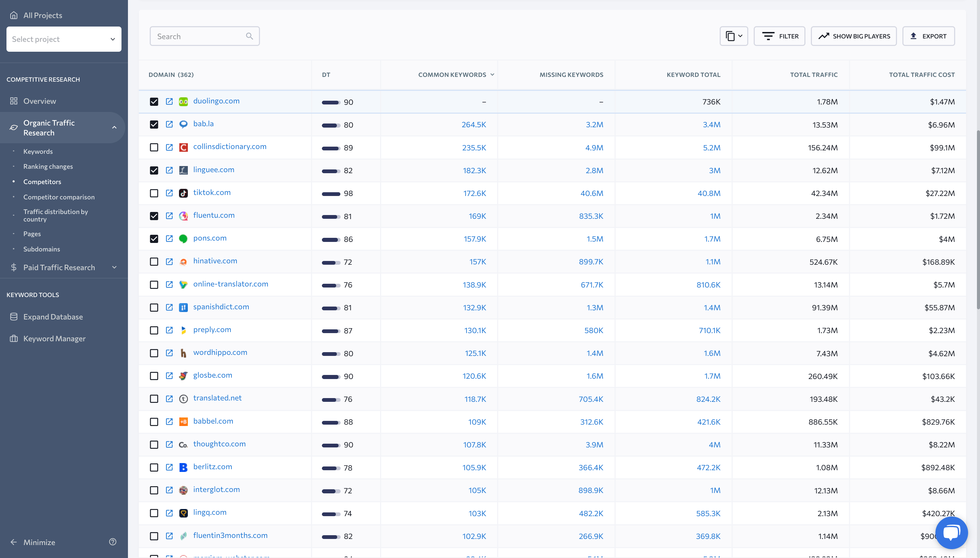
Task: Click the collinsdictionary.com favicon
Action: click(x=184, y=147)
